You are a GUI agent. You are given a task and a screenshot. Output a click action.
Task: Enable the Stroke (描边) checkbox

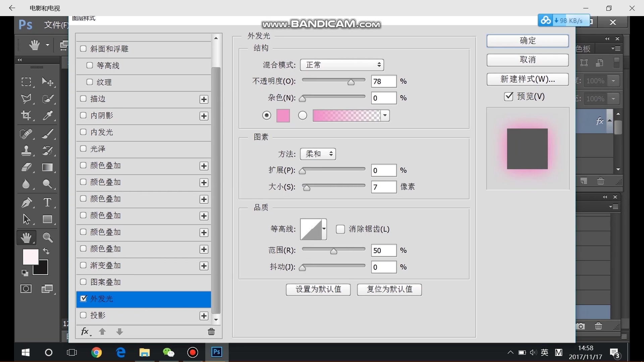coord(83,99)
